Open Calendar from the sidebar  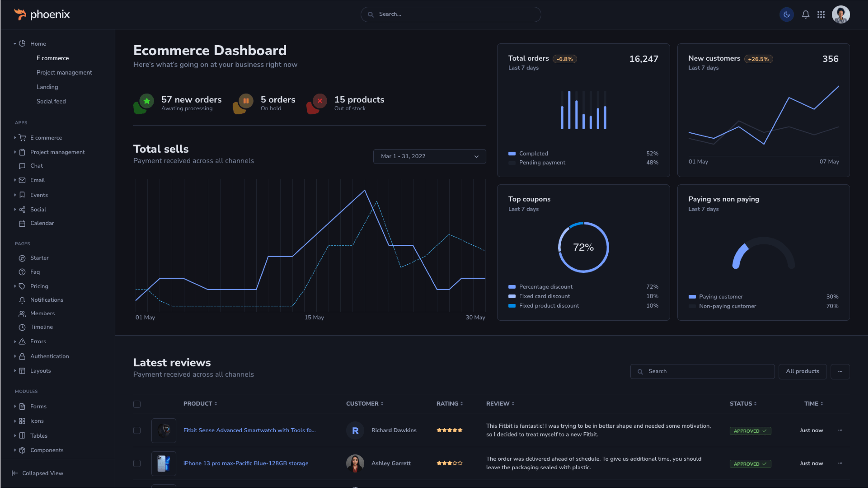tap(42, 223)
